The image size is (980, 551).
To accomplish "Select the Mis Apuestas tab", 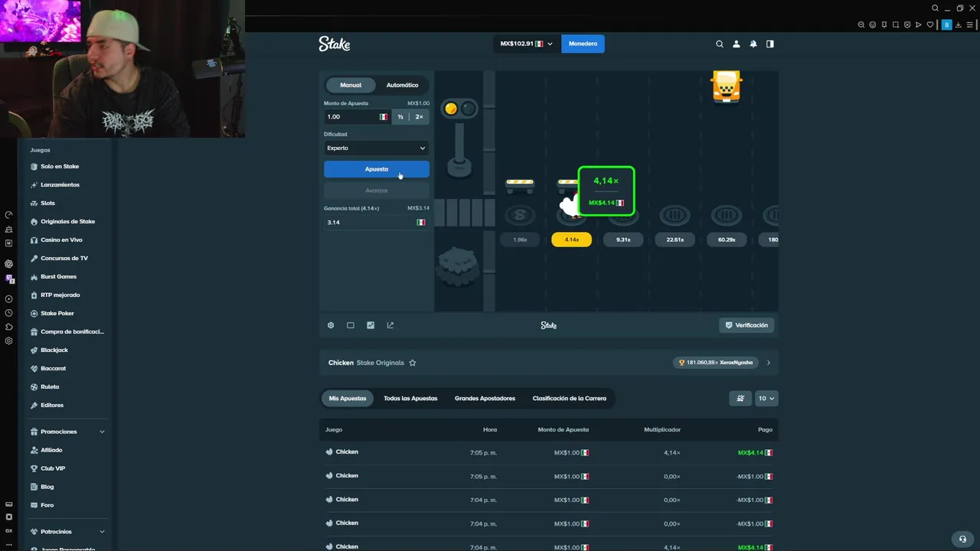I will 348,399.
